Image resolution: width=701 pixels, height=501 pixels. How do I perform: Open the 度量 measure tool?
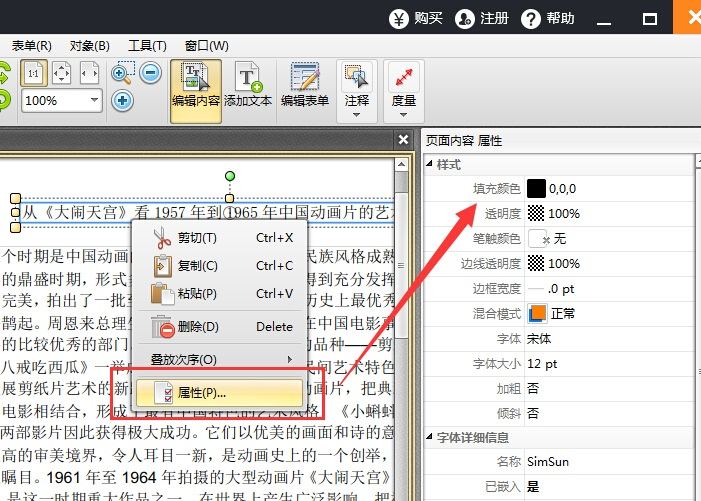click(404, 91)
